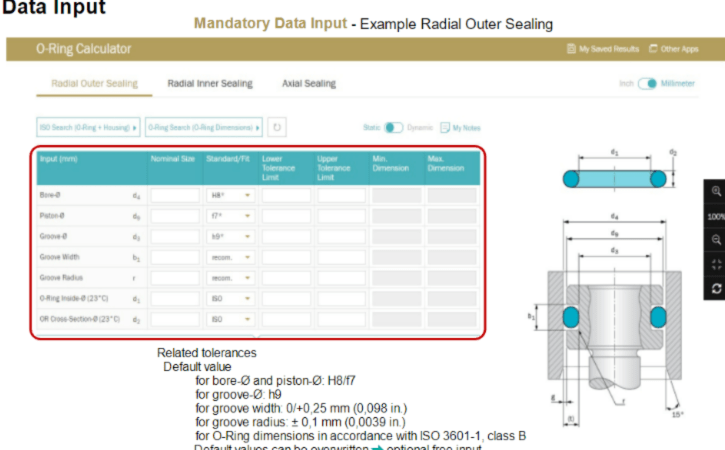Click Piston-Ø upper tolerance limit field
The height and width of the screenshot is (450, 725).
tap(342, 216)
